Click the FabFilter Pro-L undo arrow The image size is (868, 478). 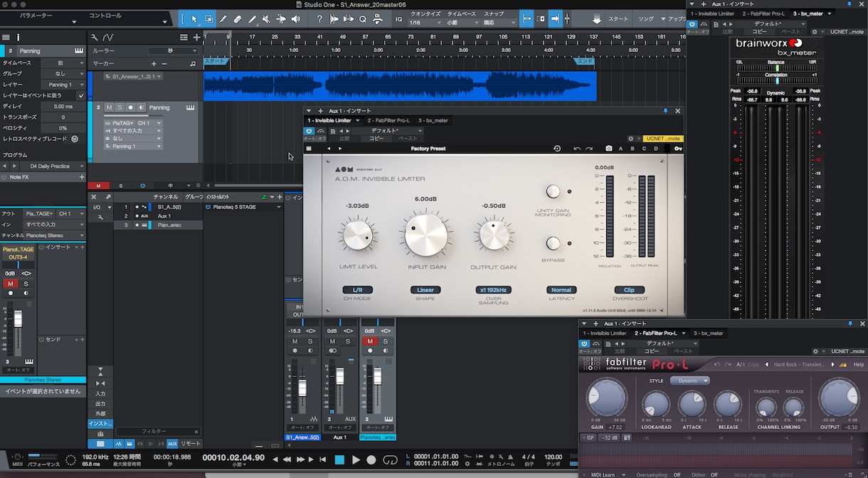click(717, 365)
